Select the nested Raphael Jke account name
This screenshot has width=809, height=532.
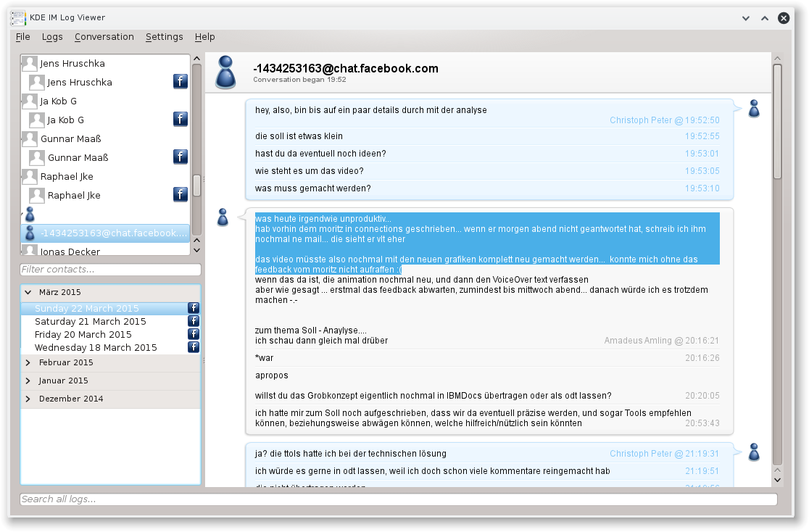point(74,195)
